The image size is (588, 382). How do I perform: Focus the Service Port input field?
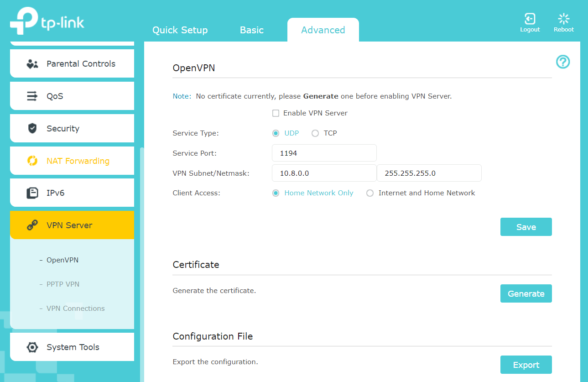click(x=324, y=153)
